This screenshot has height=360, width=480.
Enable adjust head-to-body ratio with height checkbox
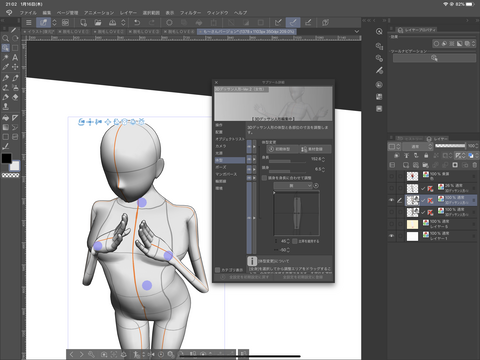[x=264, y=178]
